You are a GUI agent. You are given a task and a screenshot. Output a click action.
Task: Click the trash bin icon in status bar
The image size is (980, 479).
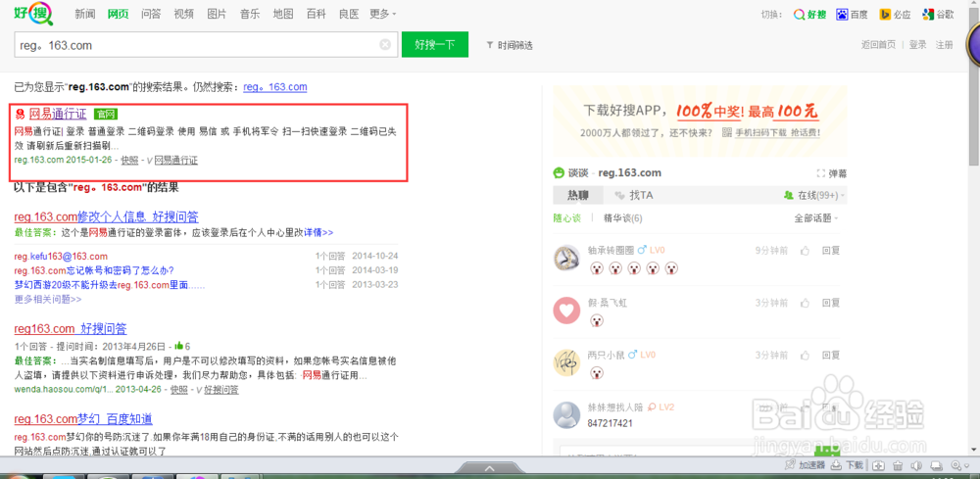point(898,465)
